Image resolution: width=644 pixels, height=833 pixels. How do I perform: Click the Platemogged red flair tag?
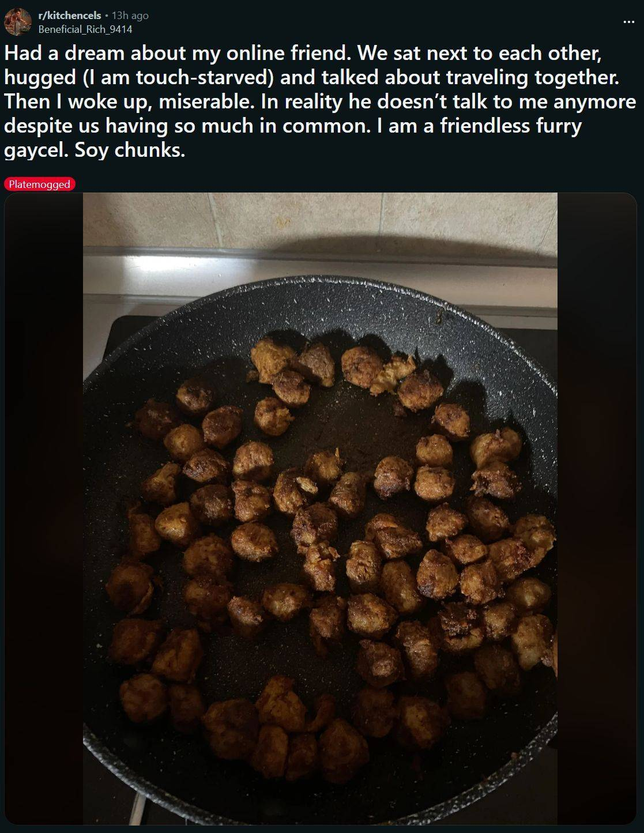tap(39, 184)
